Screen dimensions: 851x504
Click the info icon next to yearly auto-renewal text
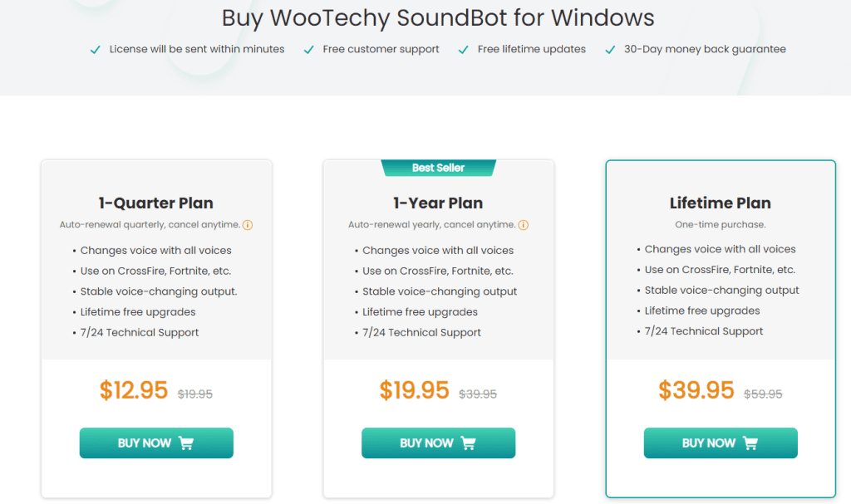(524, 224)
